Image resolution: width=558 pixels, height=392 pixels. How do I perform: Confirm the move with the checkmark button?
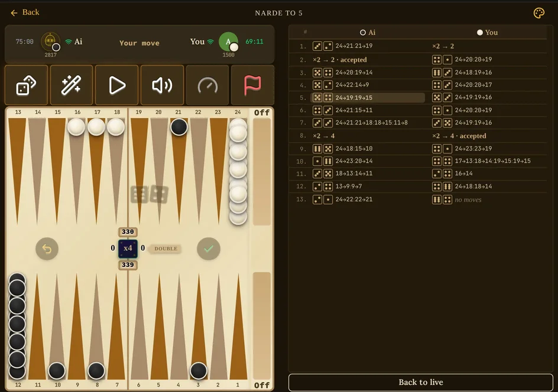pos(209,249)
